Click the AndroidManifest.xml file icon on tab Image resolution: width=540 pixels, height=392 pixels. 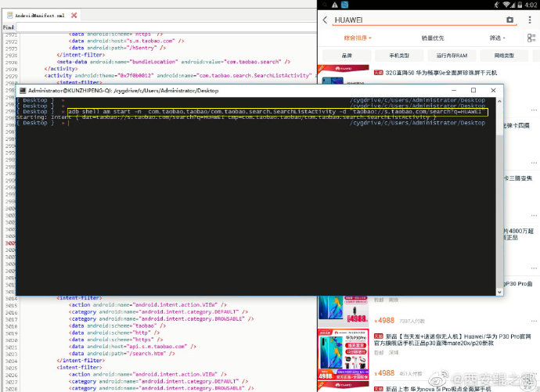click(x=10, y=15)
